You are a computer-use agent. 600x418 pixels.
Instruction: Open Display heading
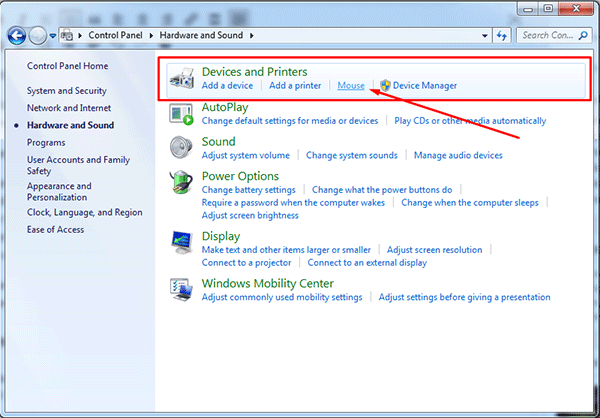click(221, 236)
